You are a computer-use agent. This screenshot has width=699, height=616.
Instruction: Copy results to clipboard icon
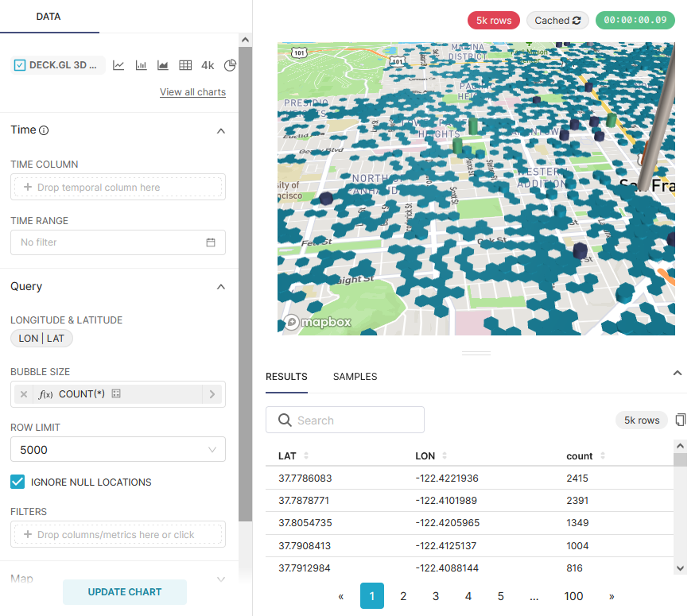point(680,420)
